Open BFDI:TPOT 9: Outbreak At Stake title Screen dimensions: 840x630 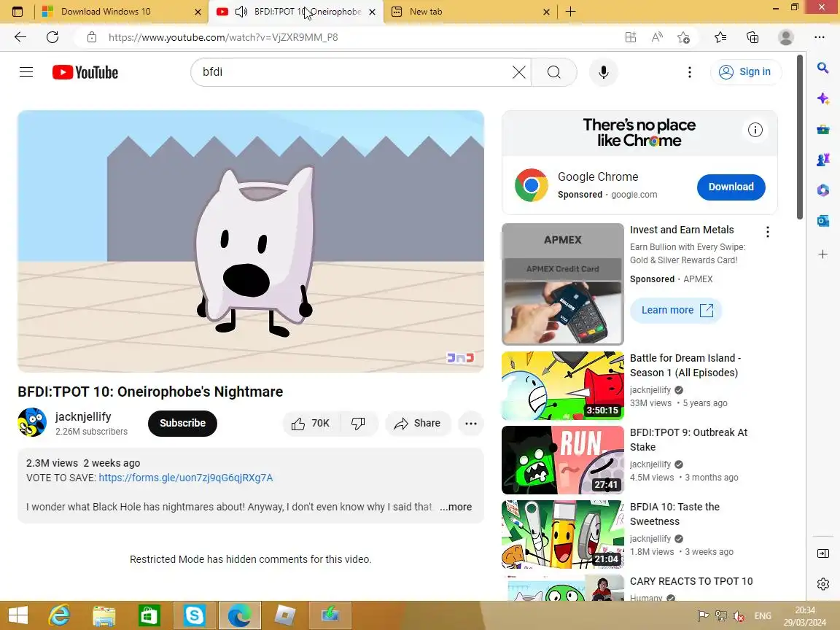pyautogui.click(x=688, y=439)
